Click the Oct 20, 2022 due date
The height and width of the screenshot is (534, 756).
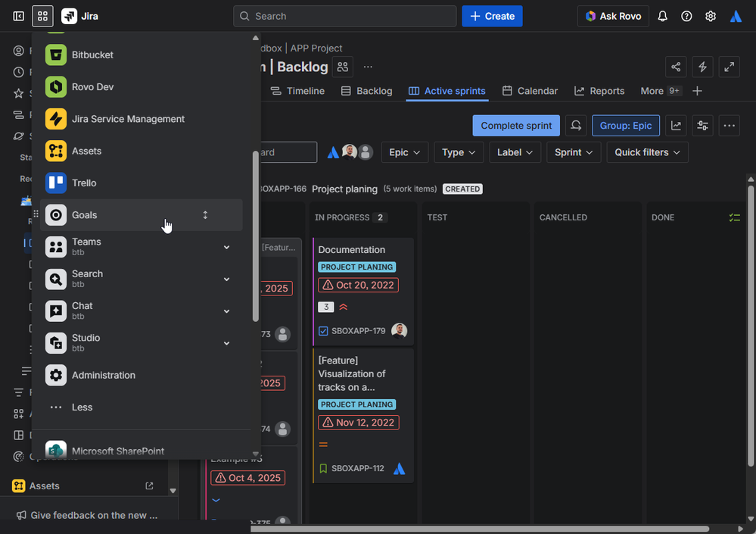tap(358, 285)
